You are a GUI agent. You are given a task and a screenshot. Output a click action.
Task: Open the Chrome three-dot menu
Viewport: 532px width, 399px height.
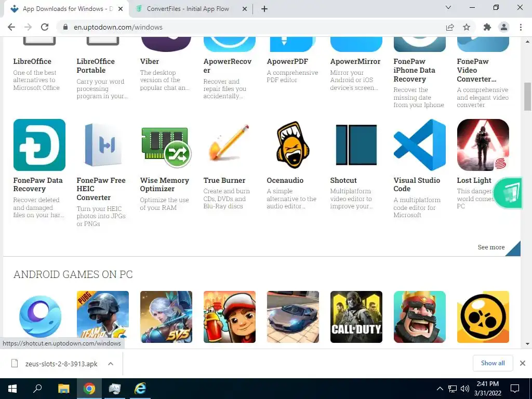click(x=521, y=27)
